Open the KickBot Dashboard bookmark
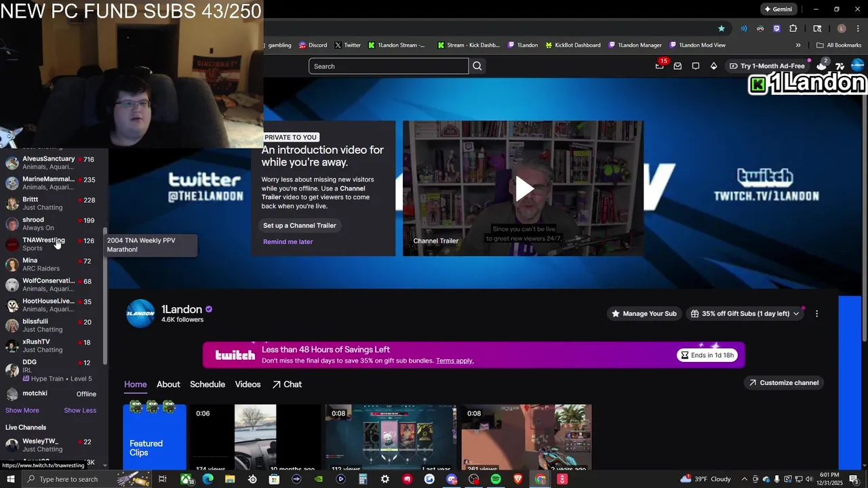Viewport: 868px width, 488px height. point(572,45)
